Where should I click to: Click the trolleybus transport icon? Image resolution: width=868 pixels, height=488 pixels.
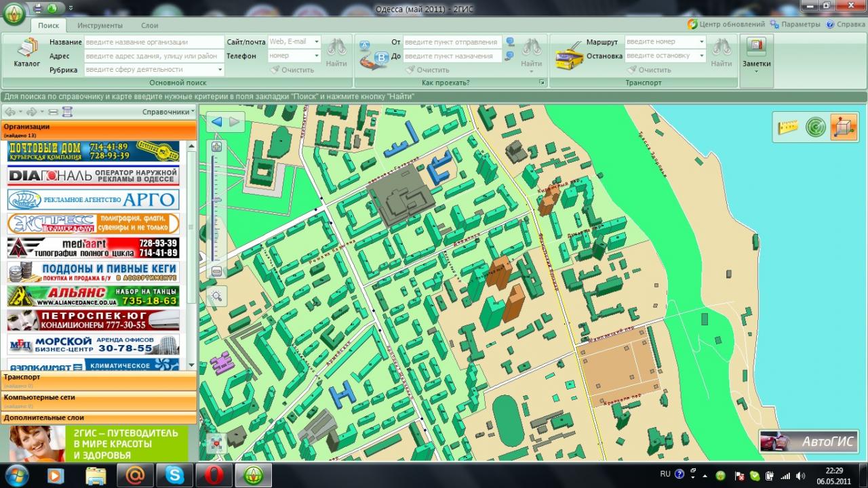tap(570, 55)
